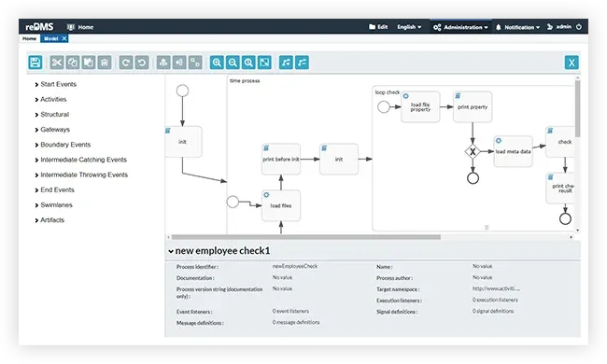607x364 pixels.
Task: Click the zoom to fit icon
Action: (264, 63)
